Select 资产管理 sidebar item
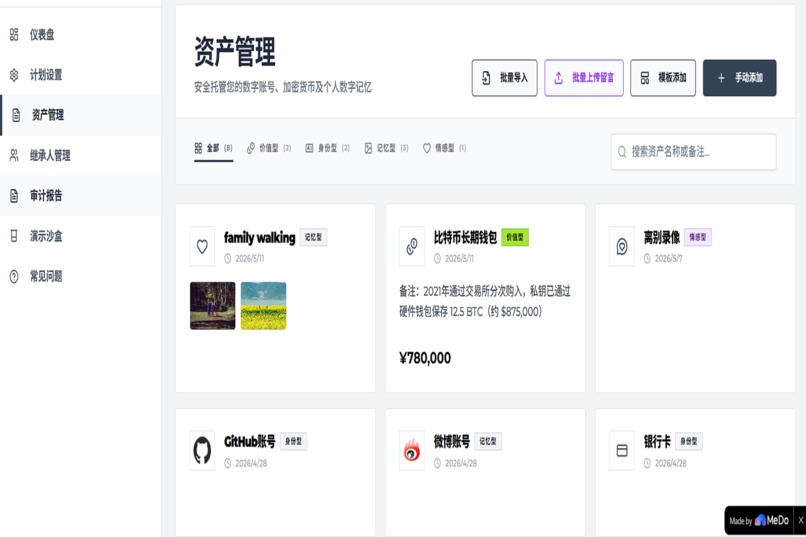This screenshot has height=537, width=806. (x=80, y=115)
